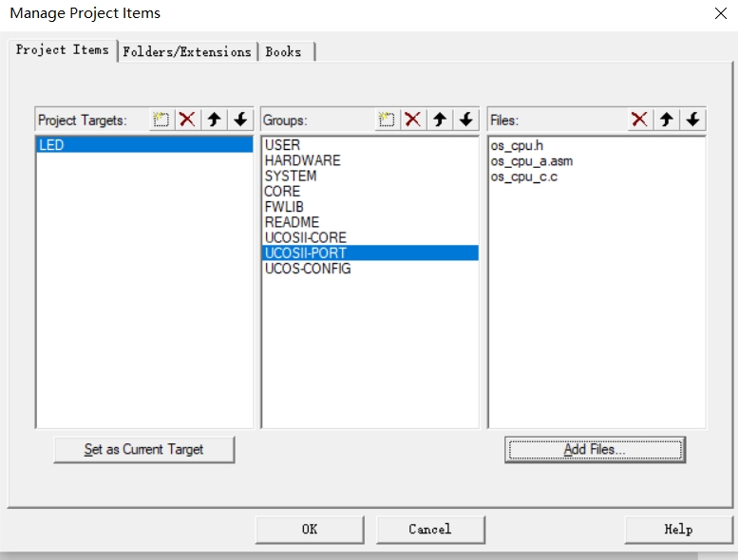This screenshot has height=560, width=739.
Task: Move project target up
Action: click(x=215, y=120)
